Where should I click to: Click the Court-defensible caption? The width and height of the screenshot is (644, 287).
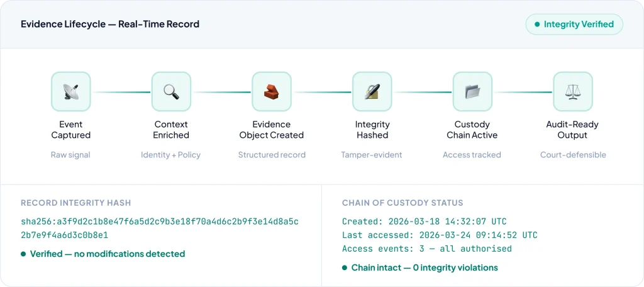click(572, 155)
